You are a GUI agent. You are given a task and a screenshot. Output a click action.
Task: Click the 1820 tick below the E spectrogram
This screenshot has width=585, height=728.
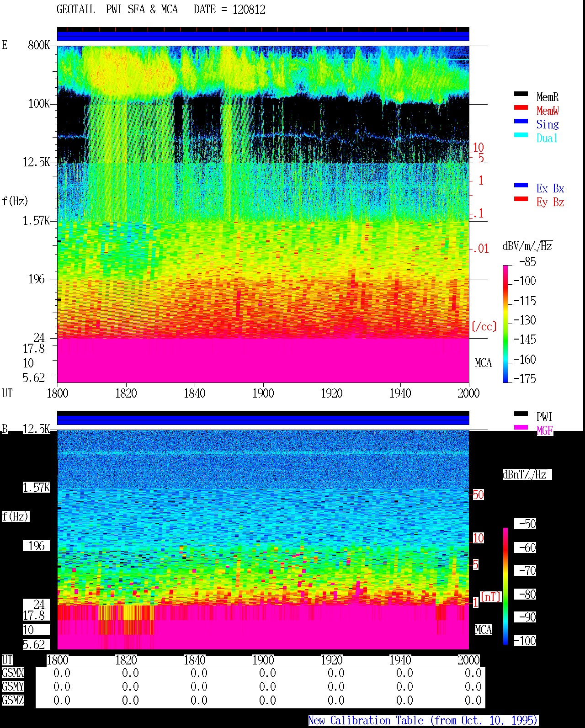(x=126, y=393)
